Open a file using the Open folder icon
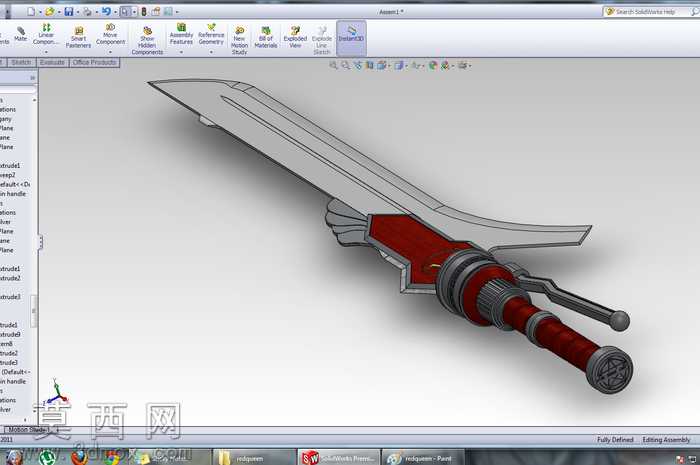Screen dimensions: 700x465 pos(50,12)
